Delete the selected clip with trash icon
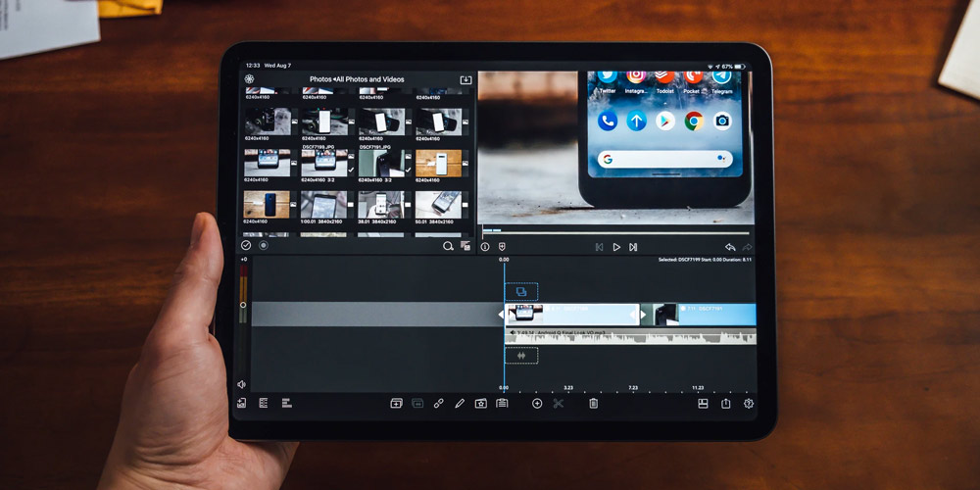 tap(593, 403)
